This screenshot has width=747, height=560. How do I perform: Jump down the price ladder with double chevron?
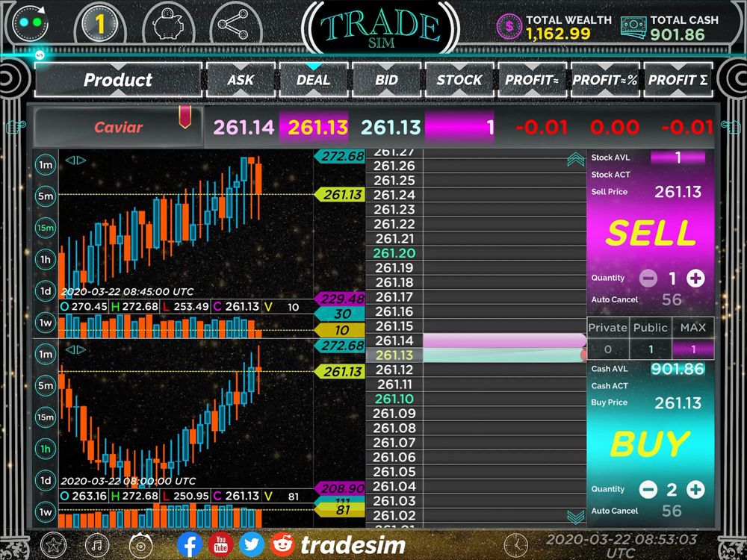(576, 517)
